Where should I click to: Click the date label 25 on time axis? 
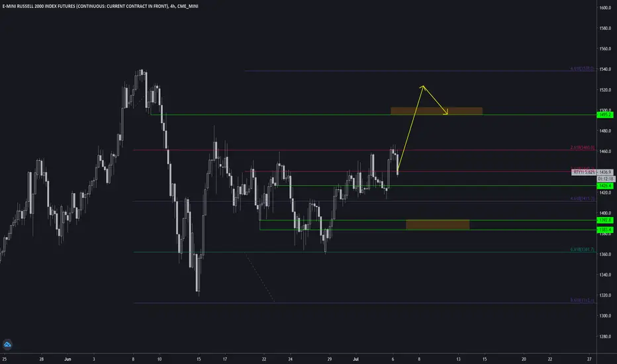(5, 359)
